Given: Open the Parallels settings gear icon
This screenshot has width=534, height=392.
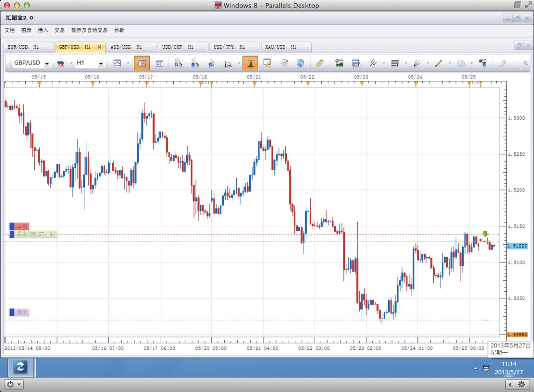Looking at the screenshot, I should pyautogui.click(x=522, y=385).
